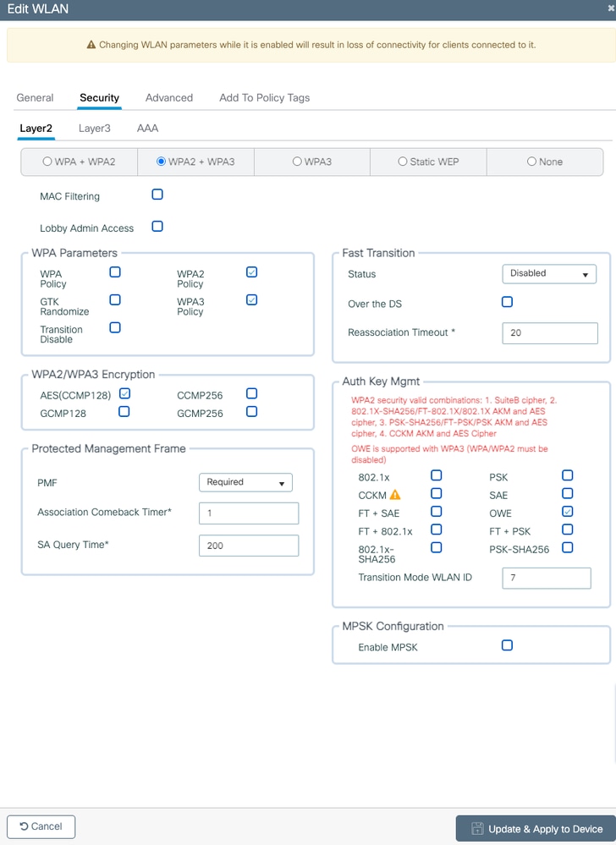This screenshot has width=616, height=845.
Task: Check the PSK-SHA256 checkbox
Action: [x=568, y=547]
